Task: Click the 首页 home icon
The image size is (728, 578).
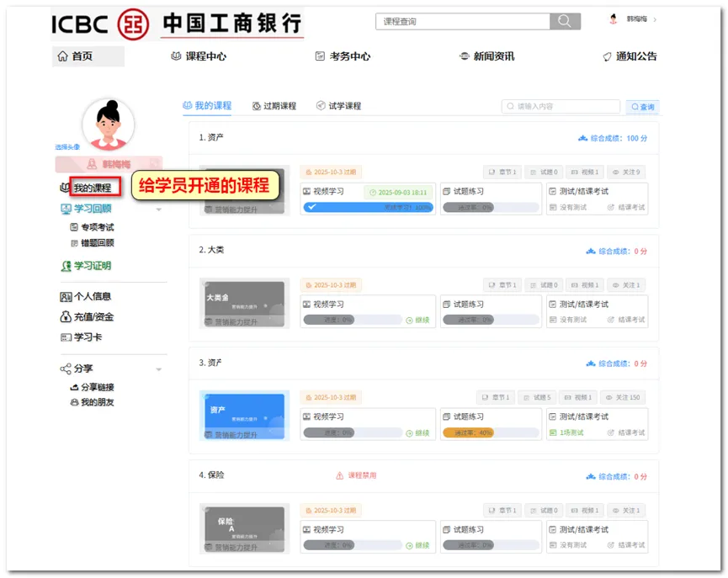Action: pos(62,56)
